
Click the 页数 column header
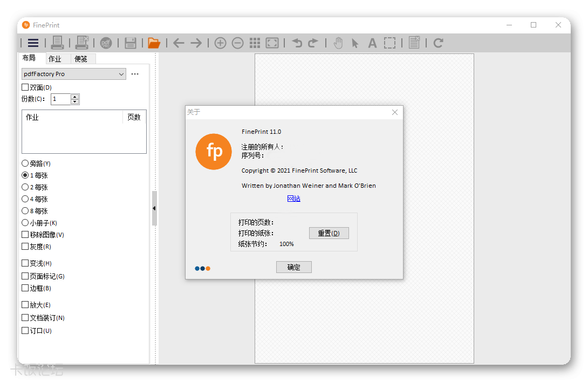pyautogui.click(x=134, y=117)
